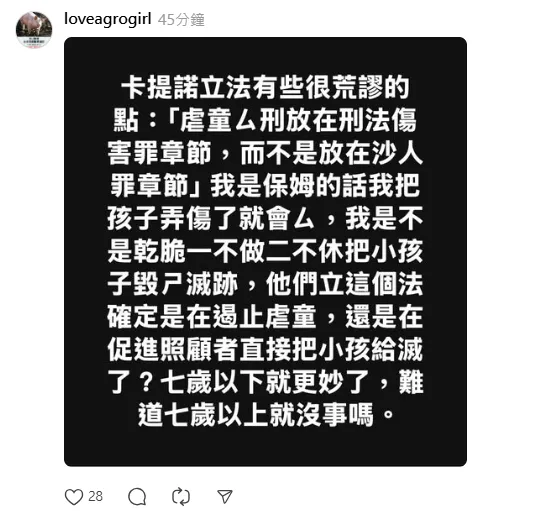Visit the loveagrogirl username link
556x511 pixels.
tap(108, 19)
